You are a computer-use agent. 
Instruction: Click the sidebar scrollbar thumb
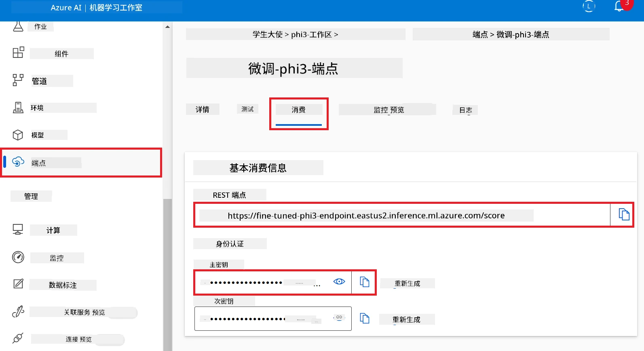[x=167, y=275]
